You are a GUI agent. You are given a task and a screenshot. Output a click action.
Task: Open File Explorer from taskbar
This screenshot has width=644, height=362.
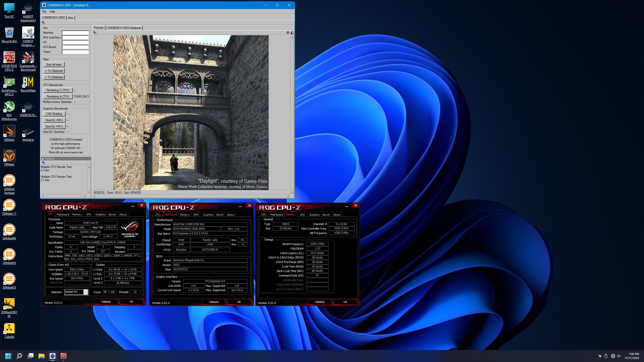41,356
